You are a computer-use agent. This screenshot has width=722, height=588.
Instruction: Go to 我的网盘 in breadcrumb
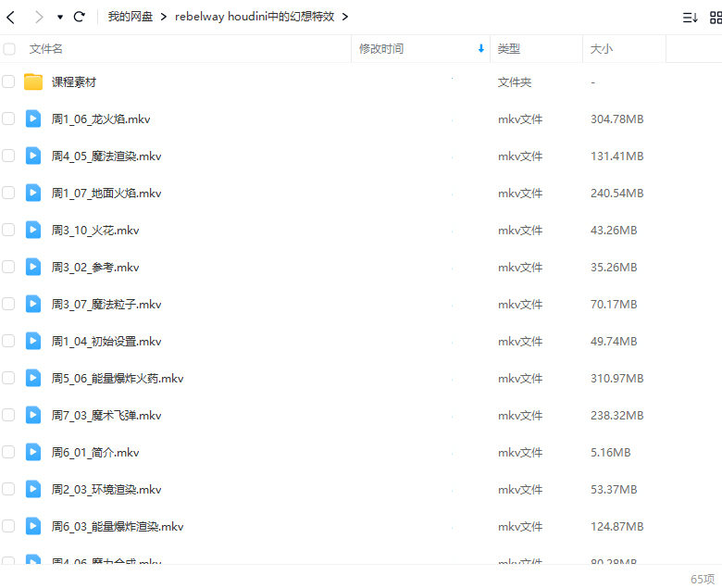click(x=131, y=17)
